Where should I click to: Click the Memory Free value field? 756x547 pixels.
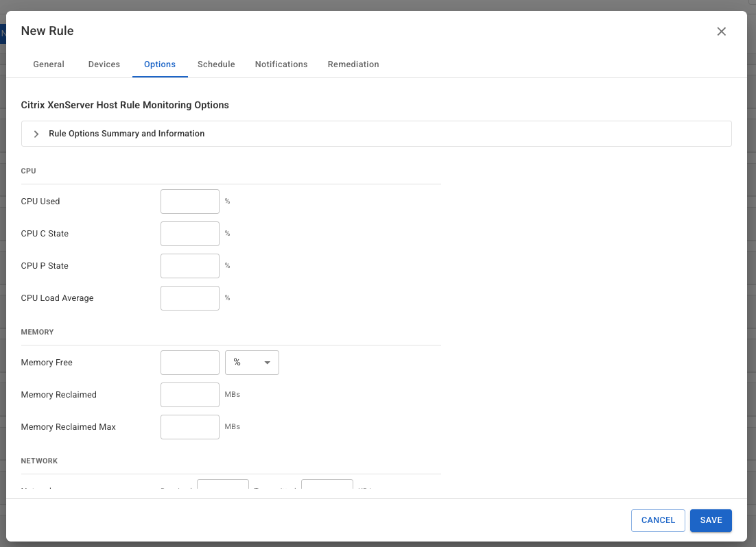pyautogui.click(x=190, y=363)
